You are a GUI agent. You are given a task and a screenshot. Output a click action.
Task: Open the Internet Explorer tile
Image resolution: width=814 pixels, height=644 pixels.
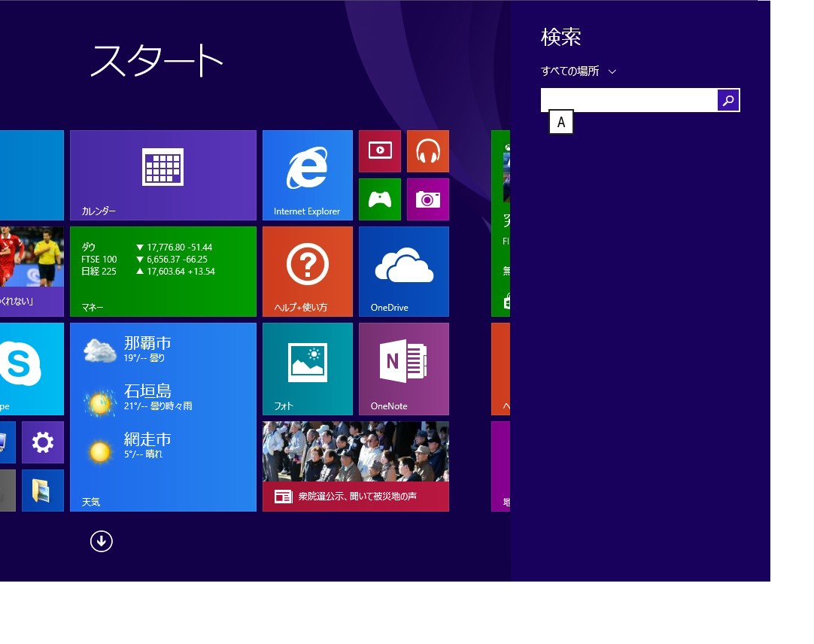pos(307,175)
